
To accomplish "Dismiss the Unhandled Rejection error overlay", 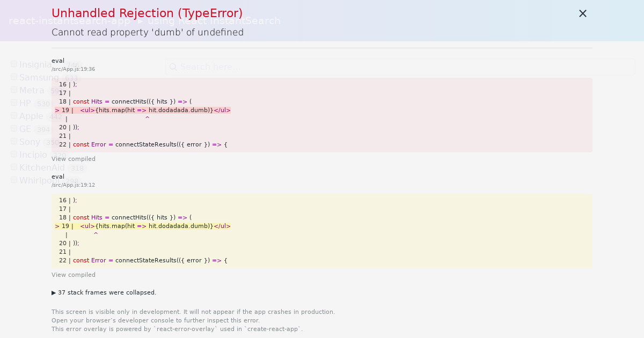I will click(582, 13).
